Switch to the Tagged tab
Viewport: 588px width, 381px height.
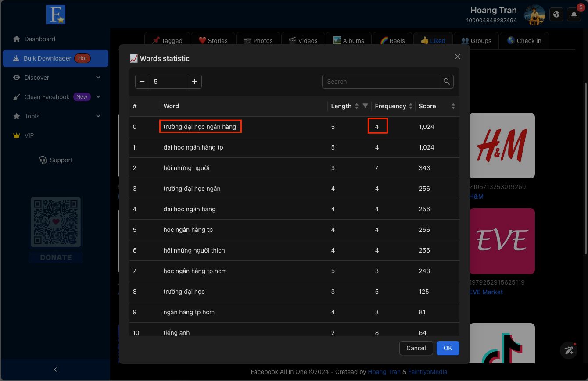click(x=167, y=40)
